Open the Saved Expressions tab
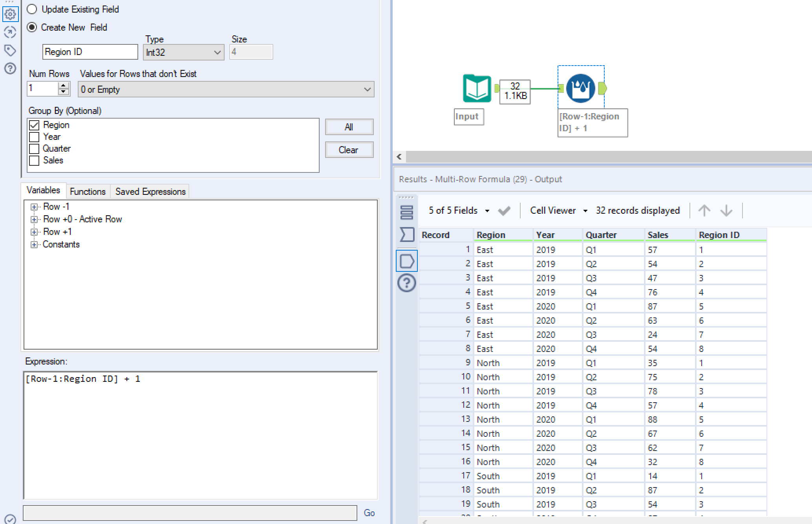The width and height of the screenshot is (812, 524). point(150,191)
